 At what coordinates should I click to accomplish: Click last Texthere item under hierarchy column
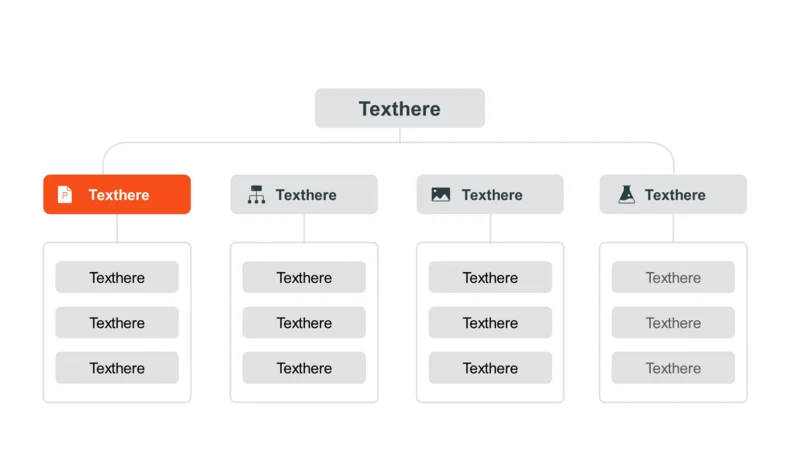tap(304, 368)
